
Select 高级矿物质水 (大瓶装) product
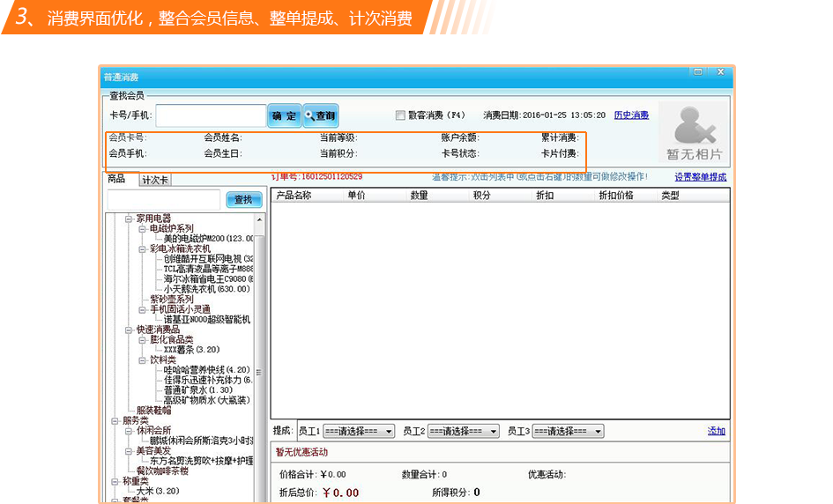[206, 400]
